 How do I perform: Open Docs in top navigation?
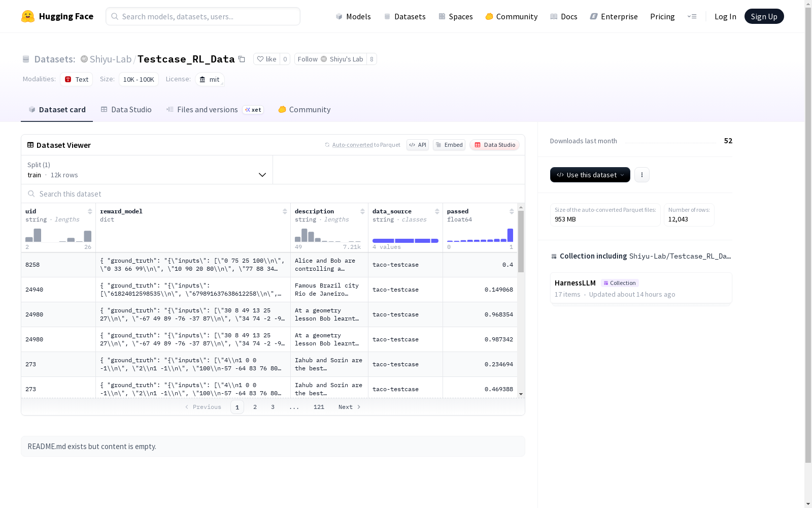click(x=564, y=16)
